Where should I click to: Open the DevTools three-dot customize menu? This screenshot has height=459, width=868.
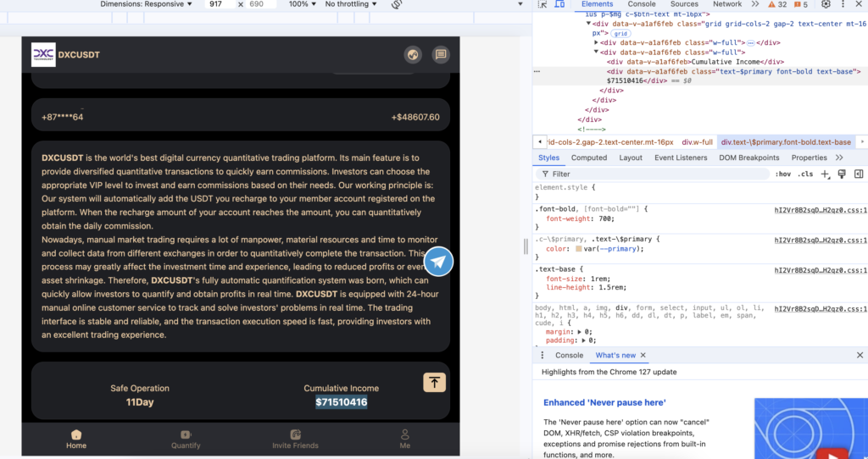tap(843, 4)
